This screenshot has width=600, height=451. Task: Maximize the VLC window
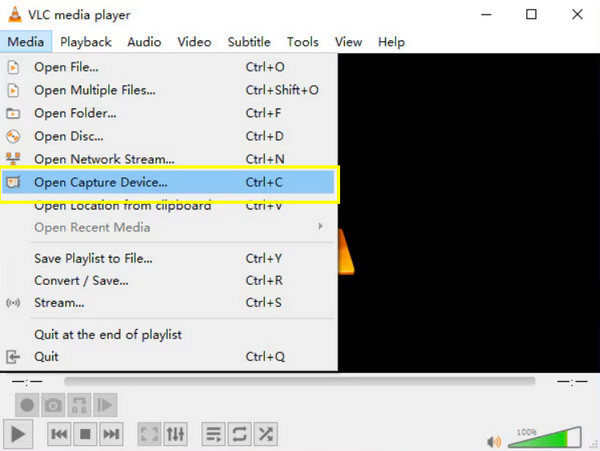[531, 15]
